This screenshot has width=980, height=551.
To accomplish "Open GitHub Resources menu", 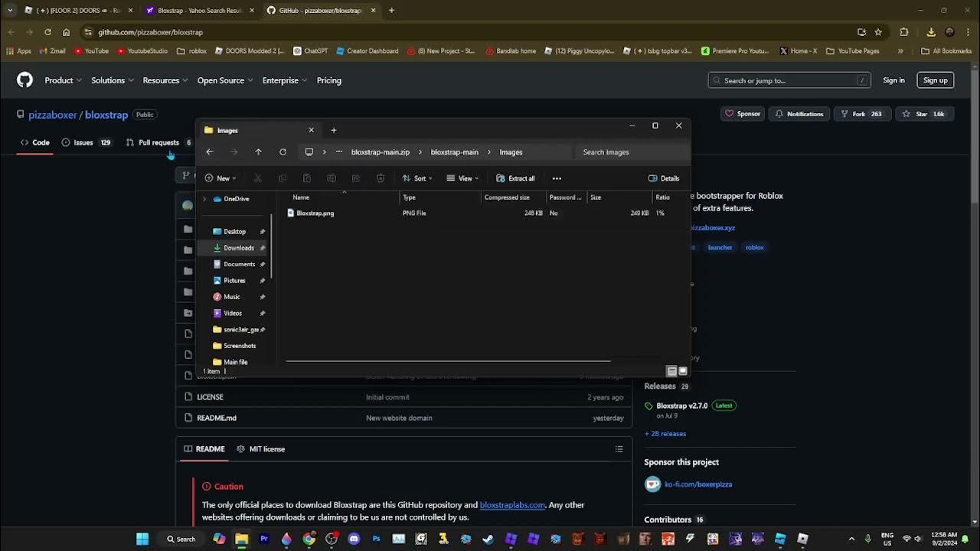I will pyautogui.click(x=165, y=80).
